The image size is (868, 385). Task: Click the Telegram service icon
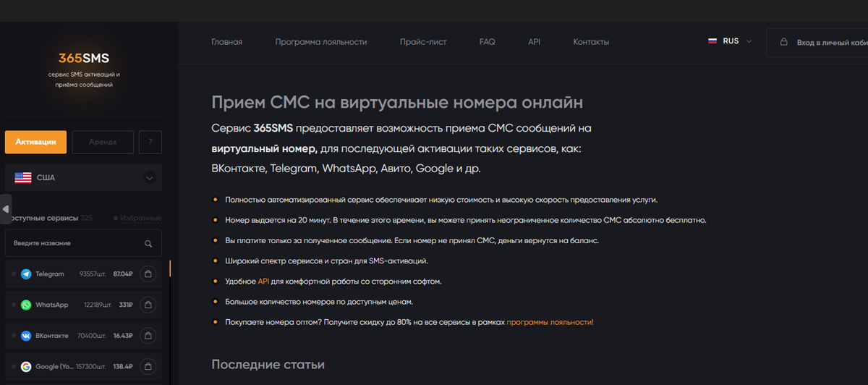coord(26,274)
